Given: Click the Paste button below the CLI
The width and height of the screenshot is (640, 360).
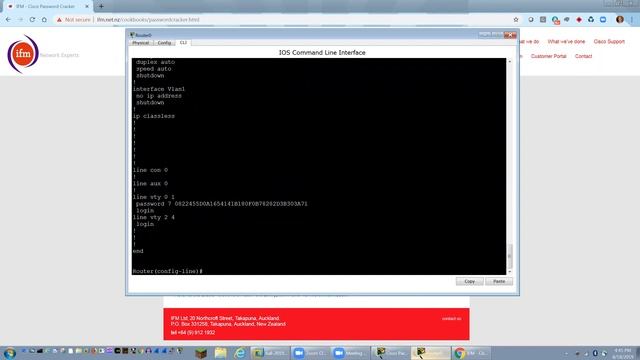Looking at the screenshot, I should (x=499, y=281).
